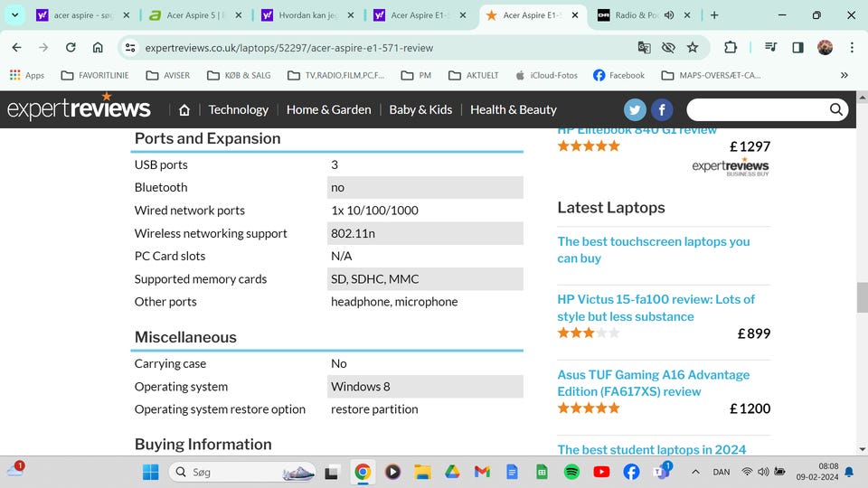Open the Home & Garden menu

(x=329, y=109)
